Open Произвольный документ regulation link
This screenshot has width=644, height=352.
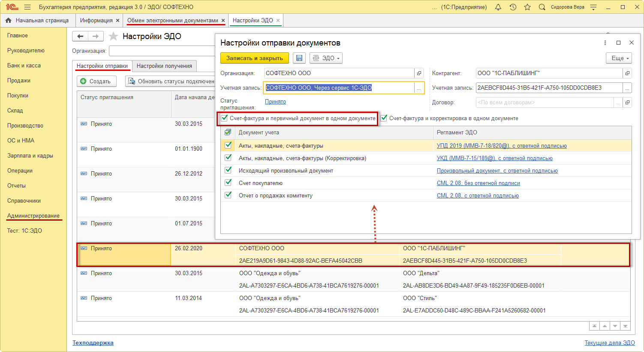click(497, 171)
